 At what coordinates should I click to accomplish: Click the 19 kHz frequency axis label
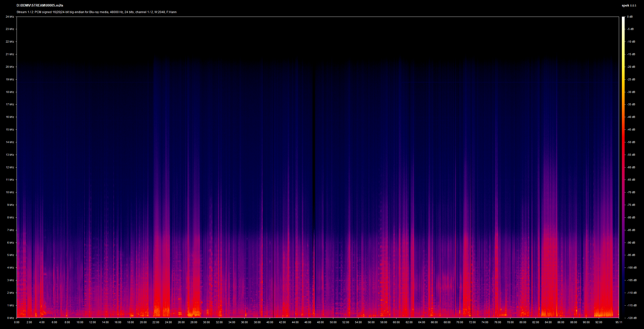coord(10,79)
